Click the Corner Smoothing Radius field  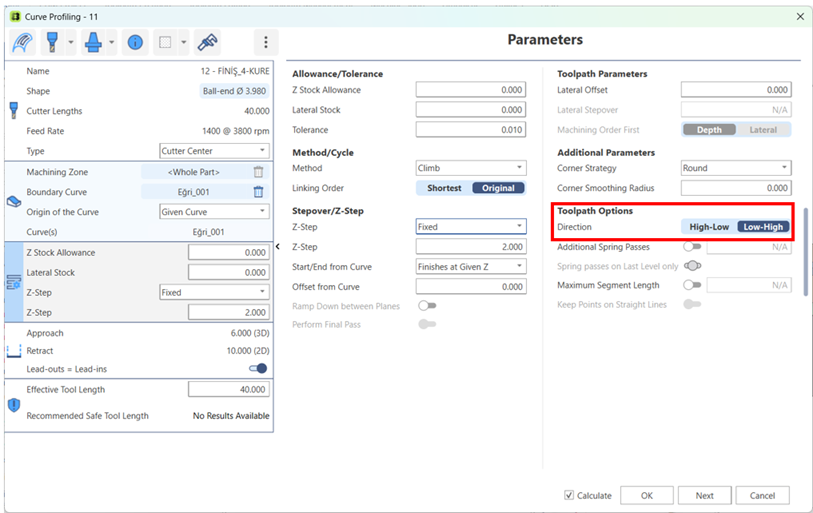[x=736, y=188]
